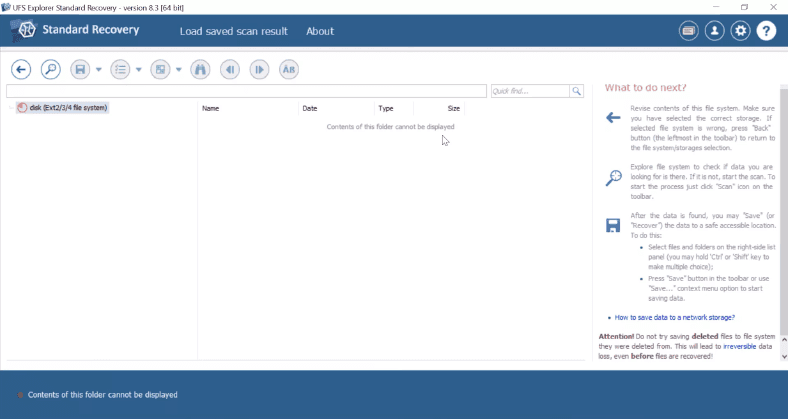The width and height of the screenshot is (788, 419).
Task: Open the About menu
Action: click(320, 31)
